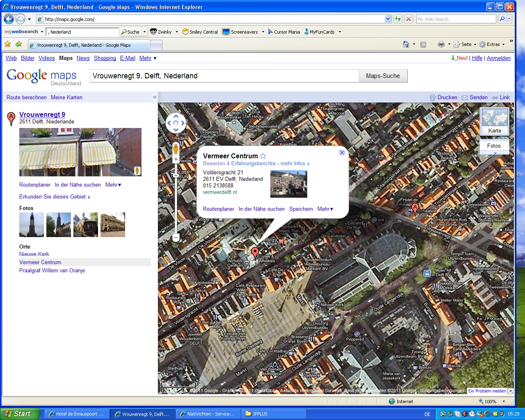
Task: Open Cursor Mania toolbar button
Action: (284, 32)
